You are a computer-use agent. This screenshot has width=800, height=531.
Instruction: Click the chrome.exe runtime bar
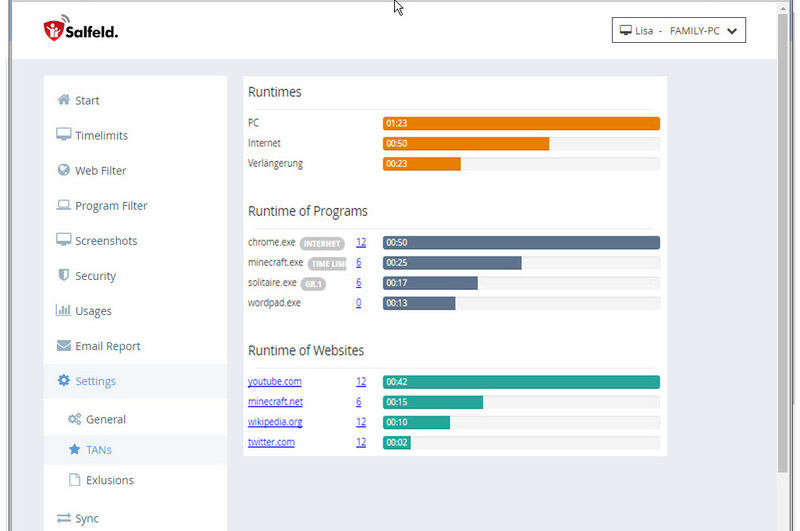pos(521,242)
